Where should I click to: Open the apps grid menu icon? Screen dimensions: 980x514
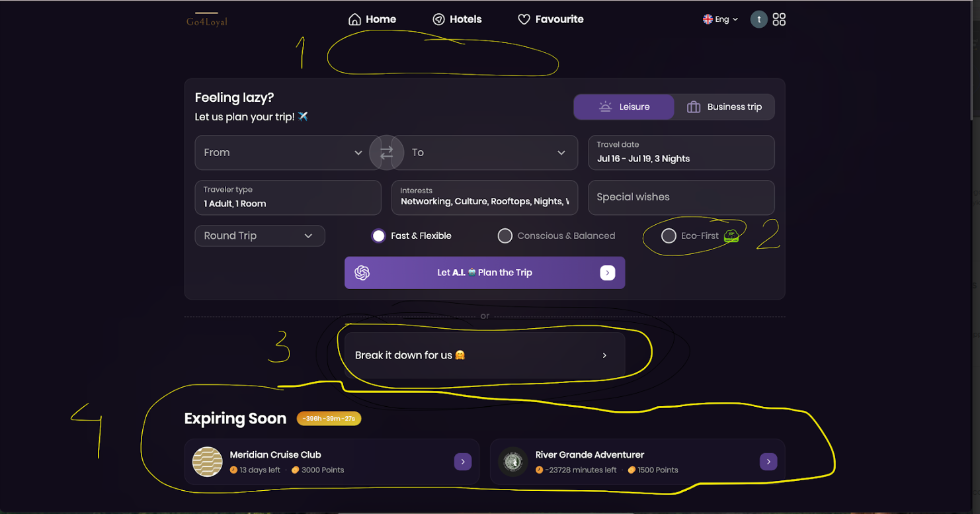click(779, 19)
